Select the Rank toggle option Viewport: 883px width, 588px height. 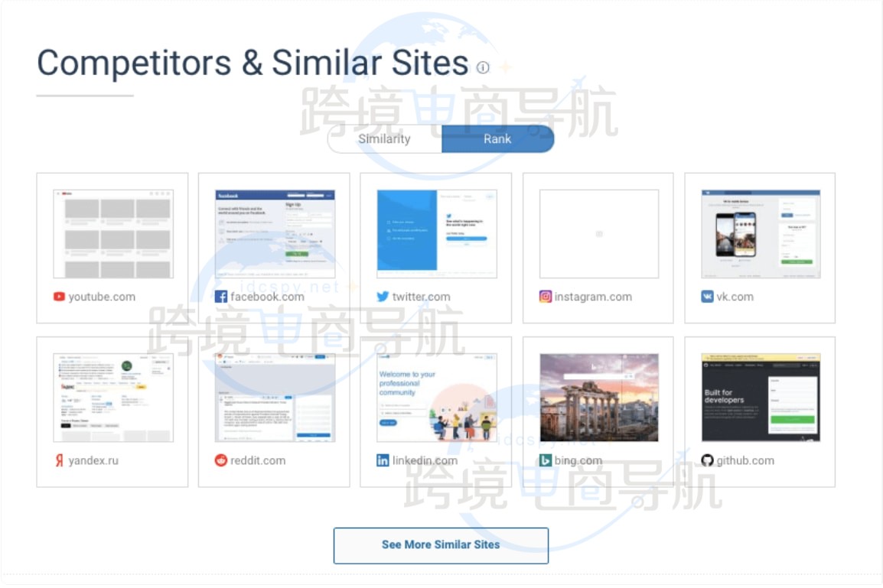pos(497,139)
